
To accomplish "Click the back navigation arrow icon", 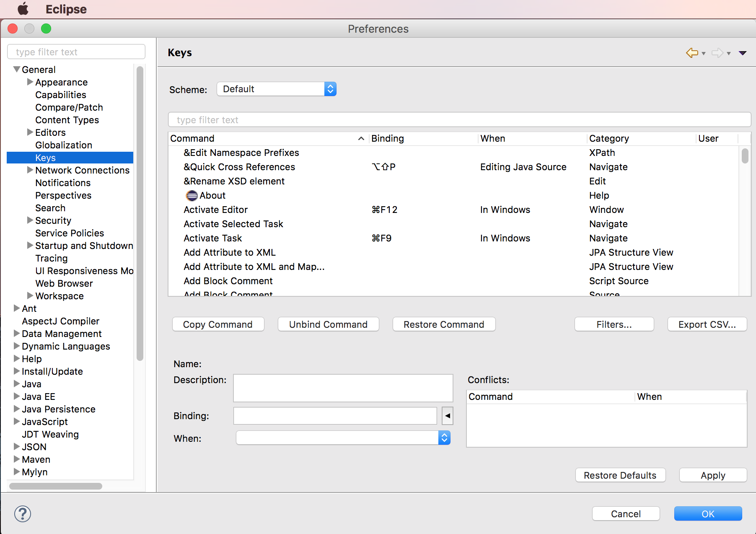I will point(692,53).
